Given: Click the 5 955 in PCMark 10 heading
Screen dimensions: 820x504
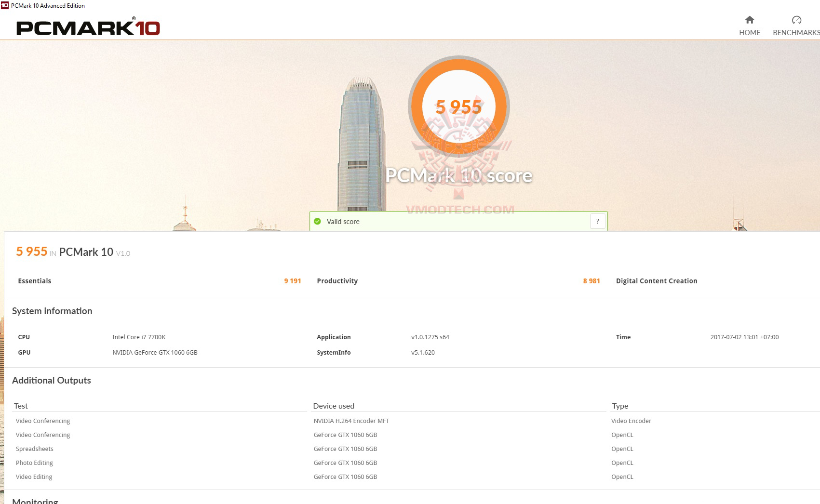Looking at the screenshot, I should [x=73, y=252].
